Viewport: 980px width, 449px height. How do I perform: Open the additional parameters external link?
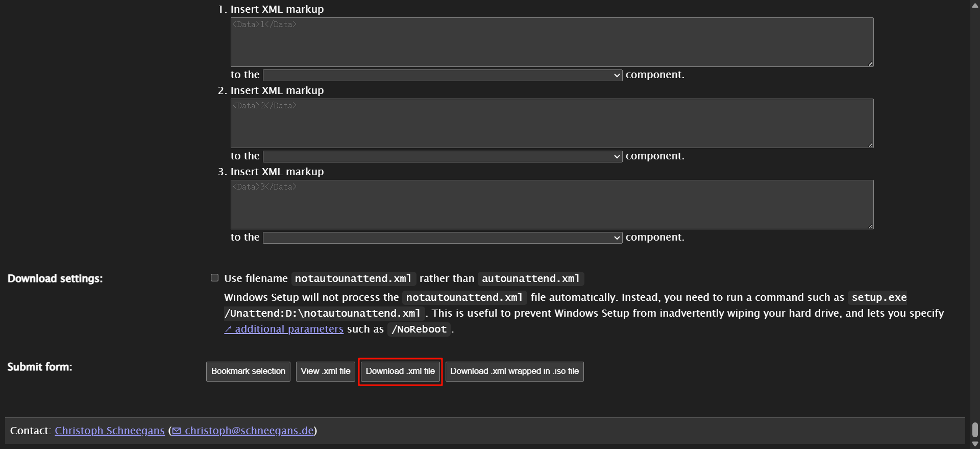pos(284,329)
